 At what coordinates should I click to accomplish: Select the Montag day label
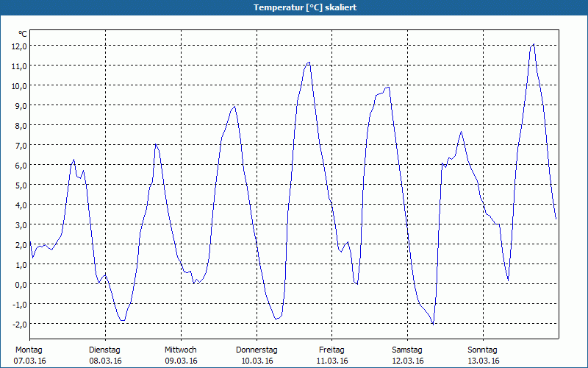[x=29, y=350]
